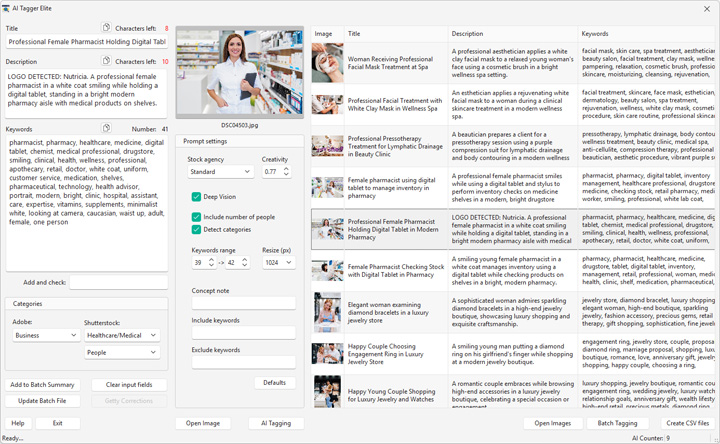Disable the Deep Vision checkbox
This screenshot has height=444, width=720.
point(197,197)
